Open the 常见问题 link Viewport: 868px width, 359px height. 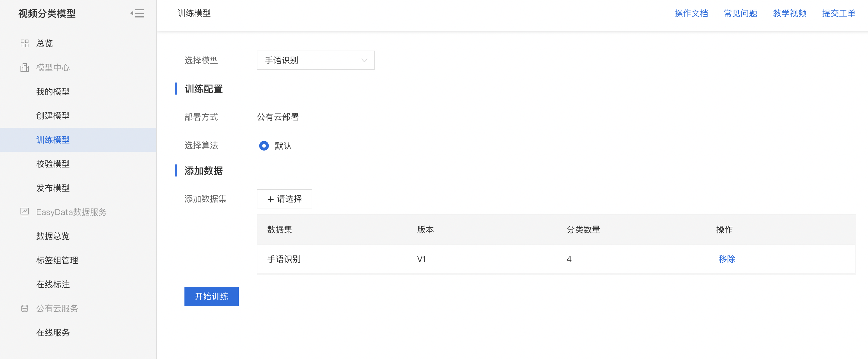point(740,14)
